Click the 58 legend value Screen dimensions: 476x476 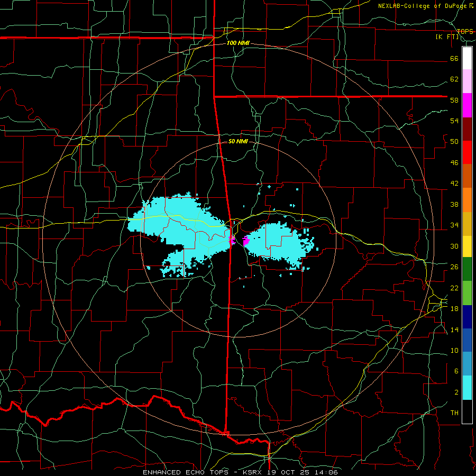coord(454,100)
